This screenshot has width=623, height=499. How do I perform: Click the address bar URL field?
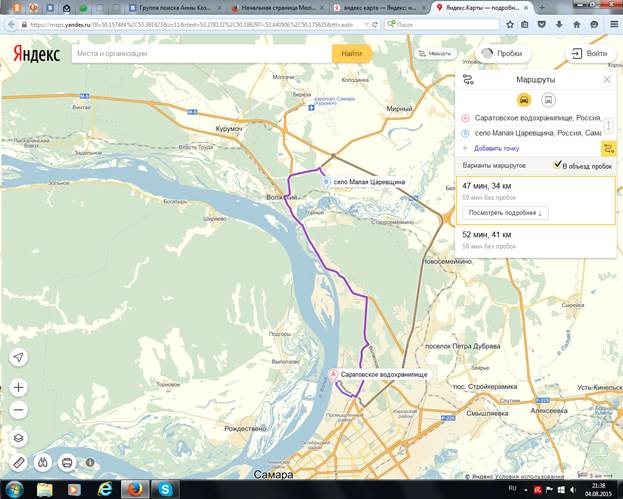click(x=193, y=25)
